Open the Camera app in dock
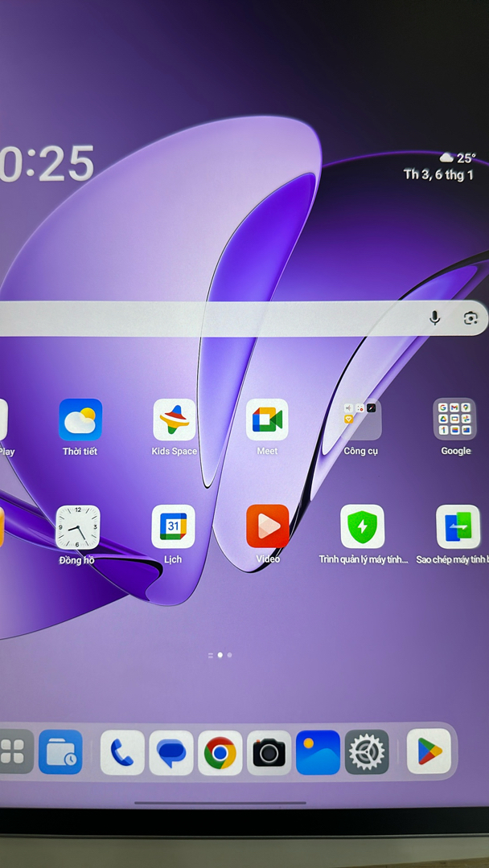The height and width of the screenshot is (868, 489). (x=269, y=753)
